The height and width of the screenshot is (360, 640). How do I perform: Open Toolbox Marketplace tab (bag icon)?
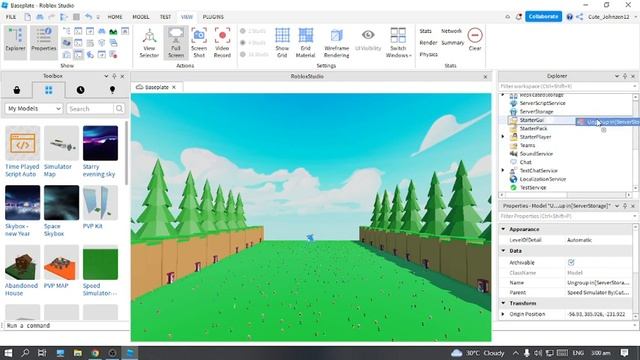[x=17, y=90]
